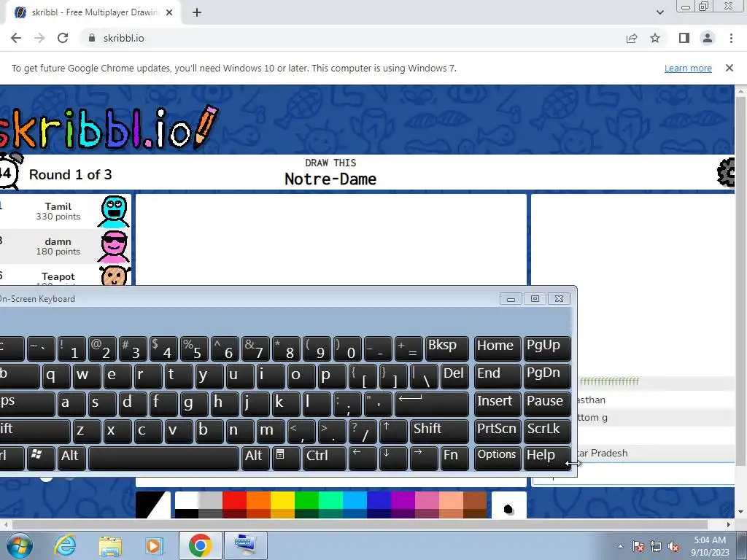This screenshot has width=747, height=560.
Task: Click the Bksp key
Action: click(x=447, y=348)
